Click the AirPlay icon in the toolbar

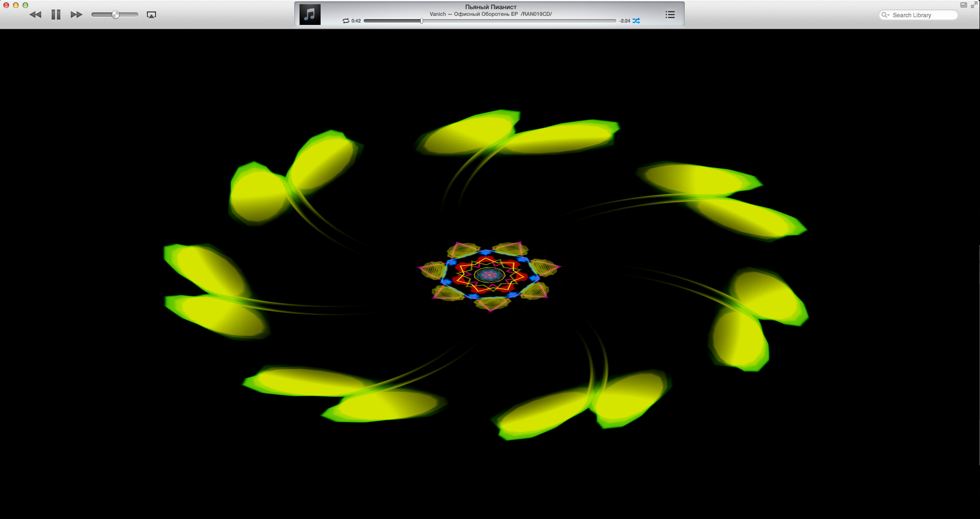151,15
